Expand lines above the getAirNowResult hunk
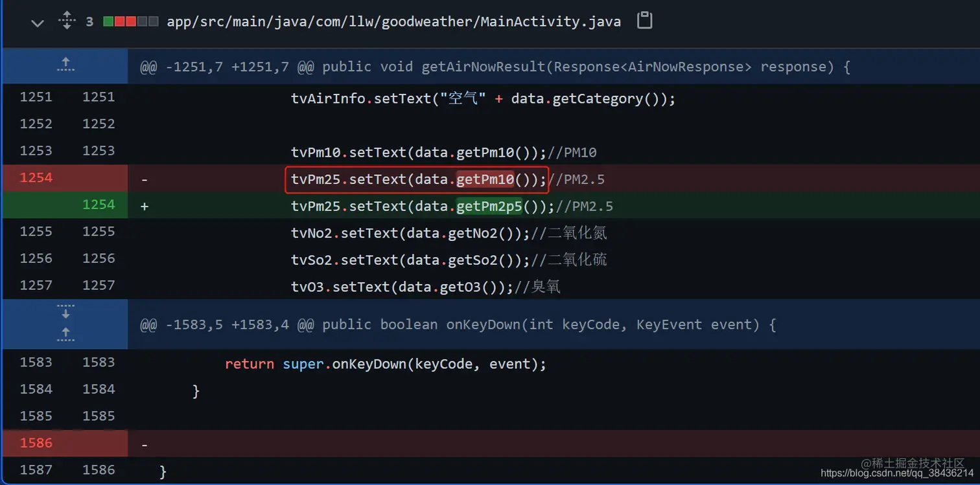980x485 pixels. (x=65, y=64)
